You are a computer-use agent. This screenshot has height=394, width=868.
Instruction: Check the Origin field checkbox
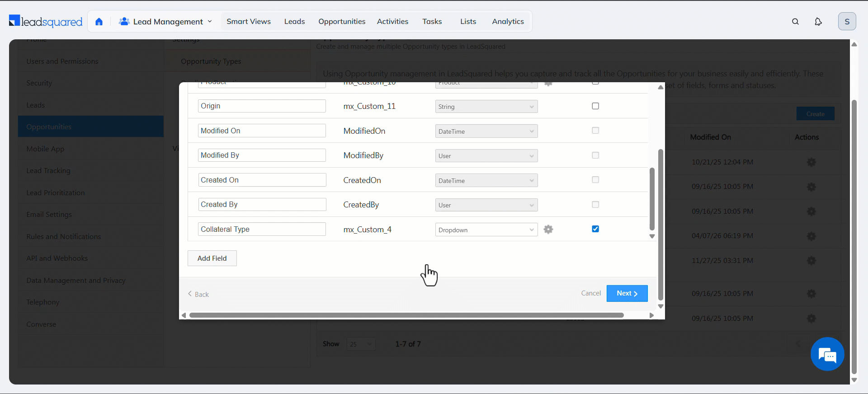595,106
